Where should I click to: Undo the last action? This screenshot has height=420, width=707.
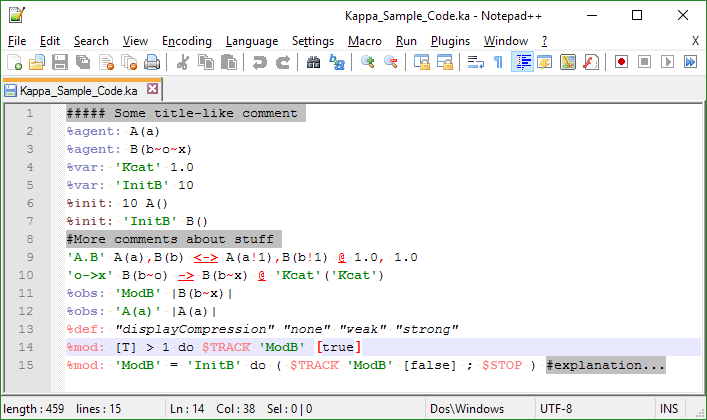(260, 62)
